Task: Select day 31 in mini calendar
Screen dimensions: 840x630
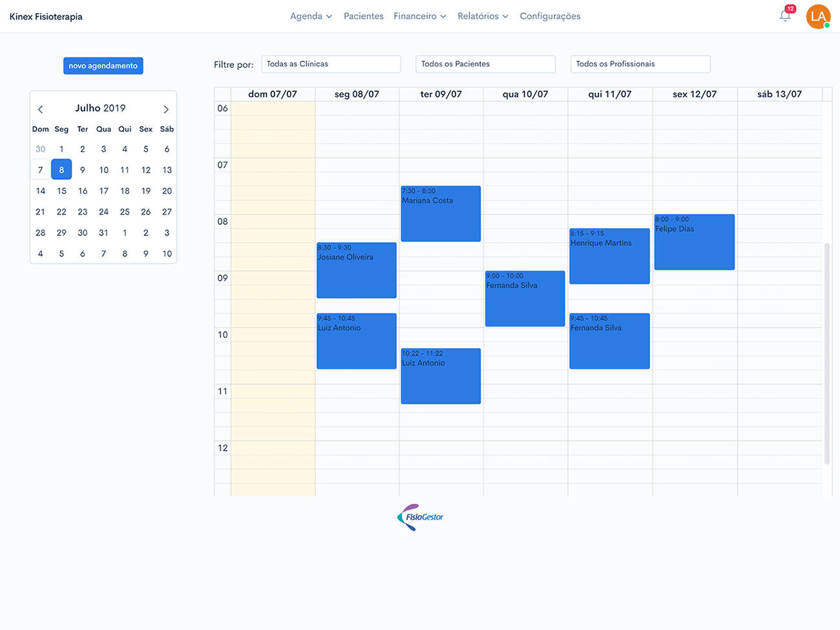Action: point(103,233)
